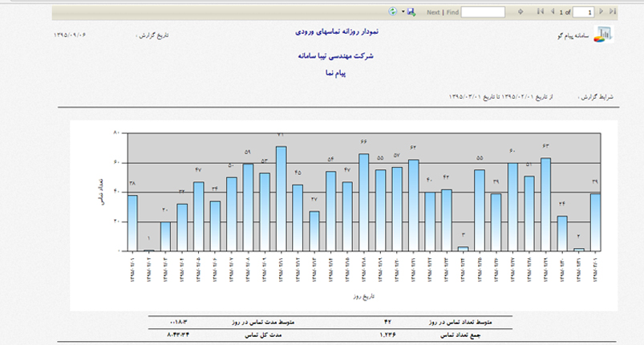Go to the next report page

coord(601,12)
